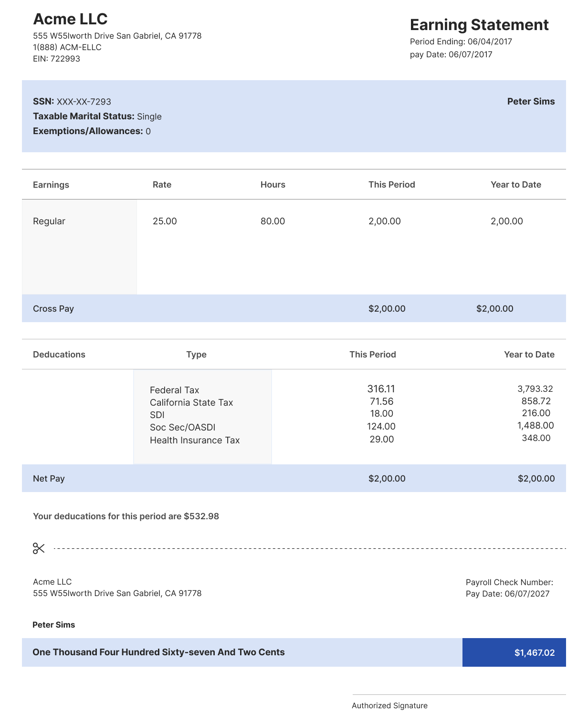Select the Regular earnings row label
The width and height of the screenshot is (588, 724).
(49, 221)
